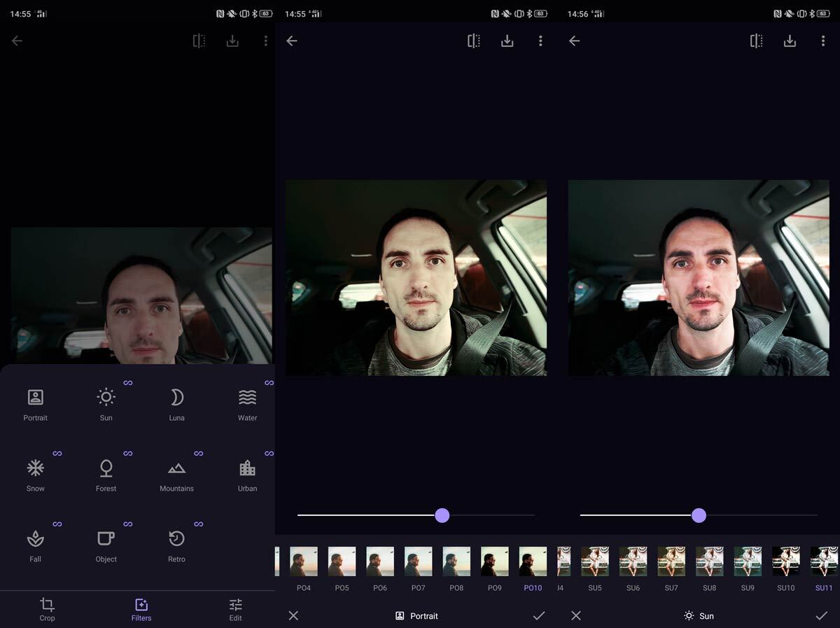Choose the Fall filter category
This screenshot has width=840, height=628.
tap(35, 546)
